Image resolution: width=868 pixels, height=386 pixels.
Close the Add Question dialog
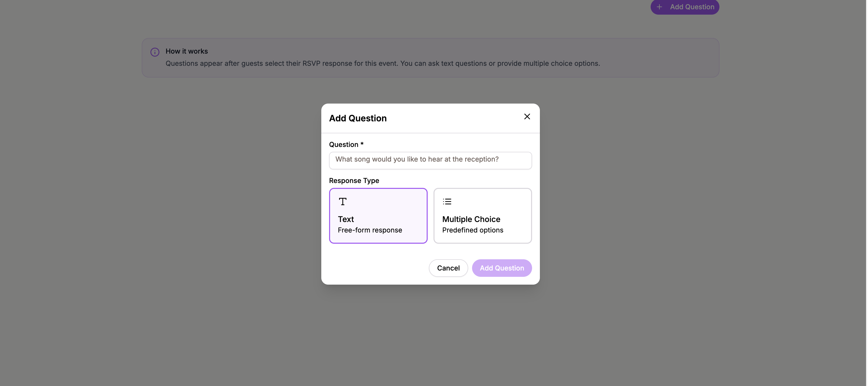tap(527, 116)
